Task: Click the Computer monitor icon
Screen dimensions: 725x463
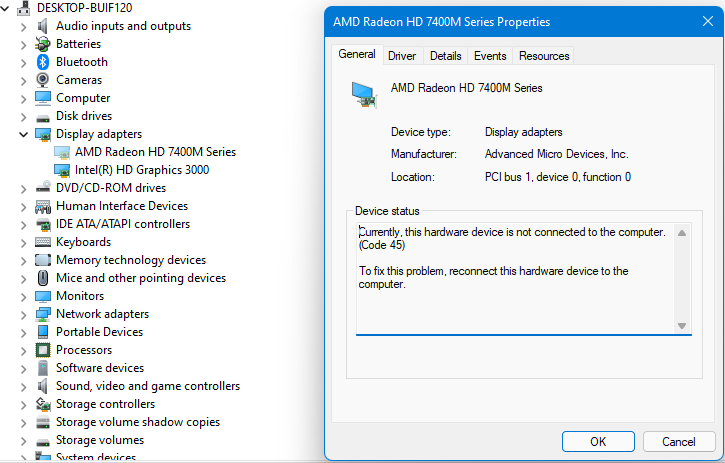Action: pos(43,98)
